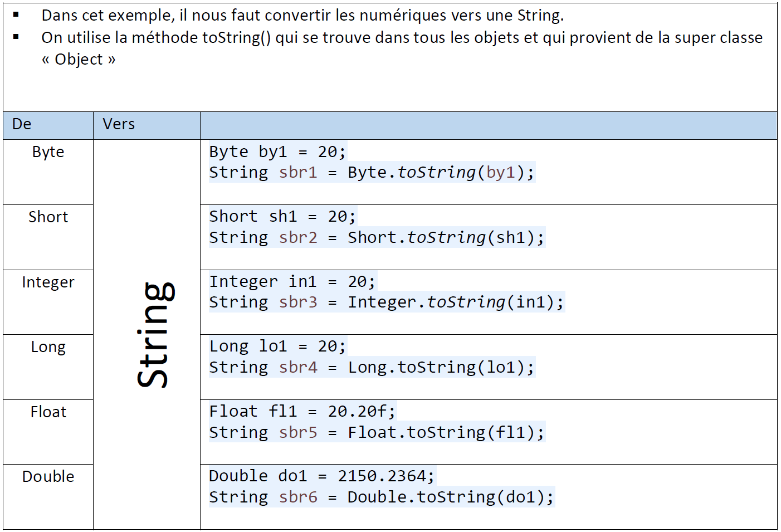The width and height of the screenshot is (781, 532).
Task: Click the Long.toString(lo1) code line
Action: coord(372,368)
